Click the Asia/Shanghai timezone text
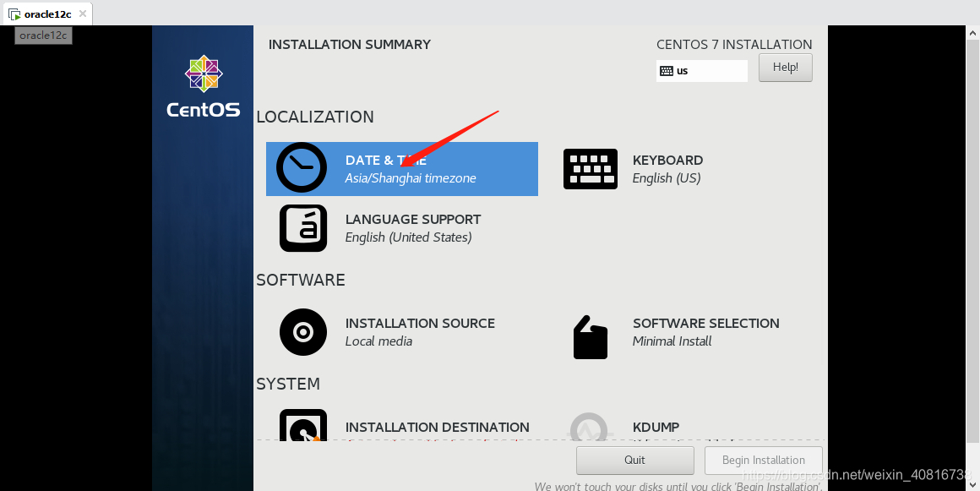Screen dimensions: 980x491 [x=411, y=178]
